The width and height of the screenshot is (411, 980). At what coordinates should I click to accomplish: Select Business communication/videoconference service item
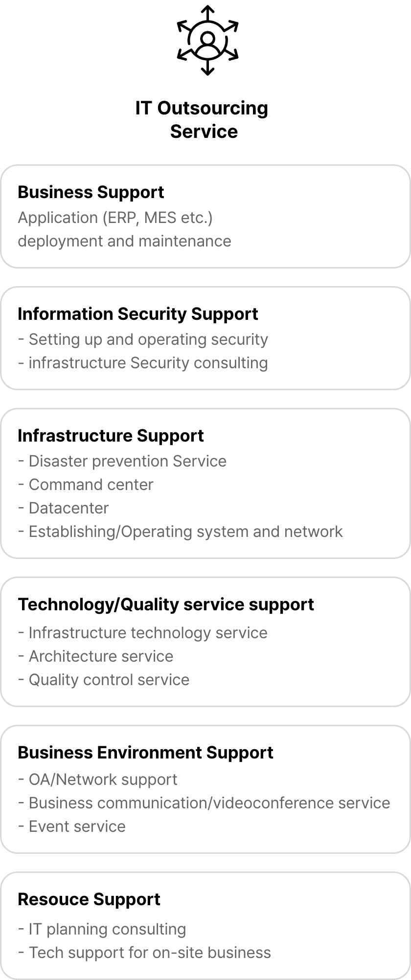(204, 803)
